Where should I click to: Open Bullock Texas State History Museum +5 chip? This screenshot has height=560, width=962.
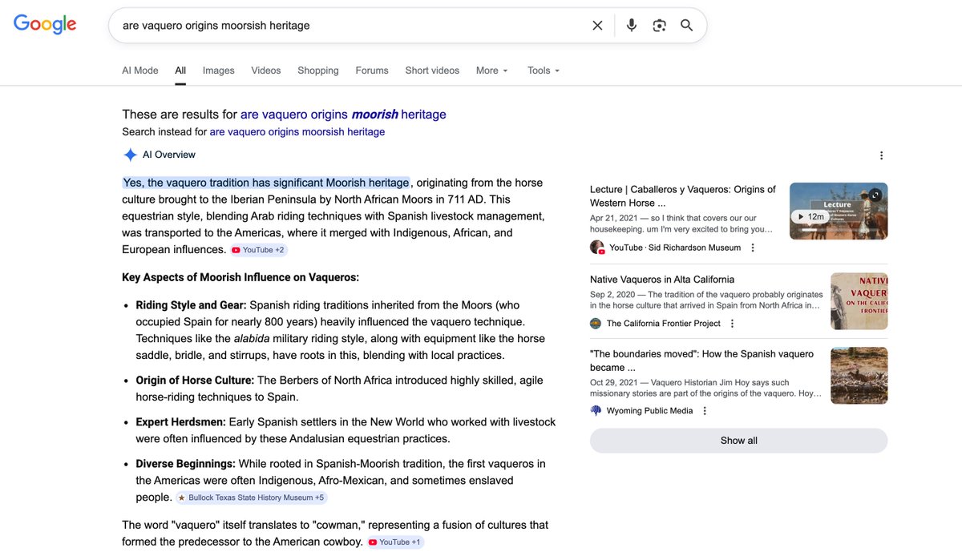point(251,498)
